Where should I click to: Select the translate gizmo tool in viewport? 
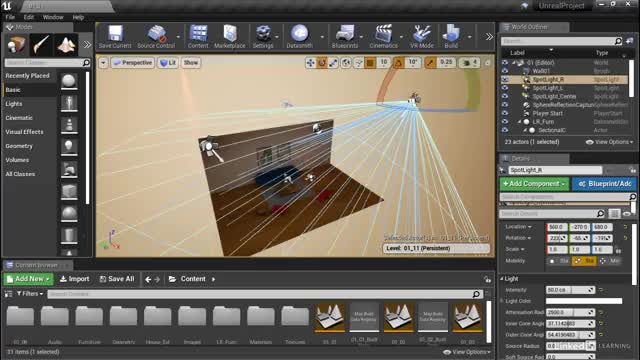coord(310,63)
